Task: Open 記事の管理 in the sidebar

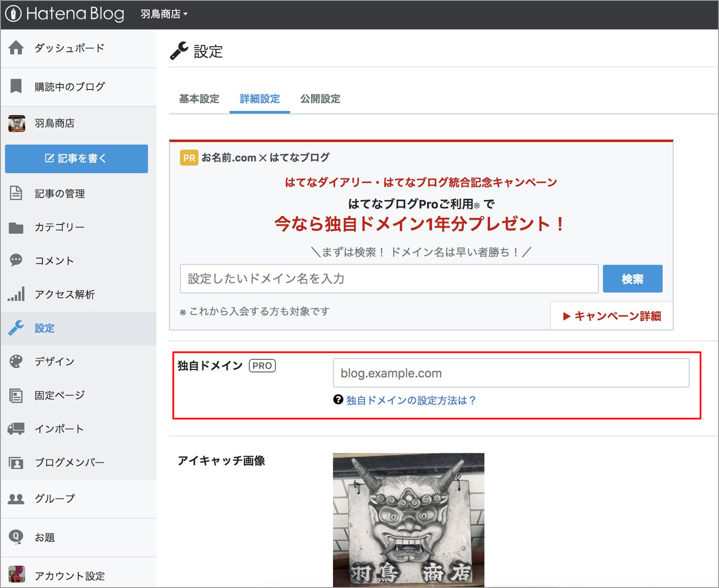Action: click(x=59, y=193)
